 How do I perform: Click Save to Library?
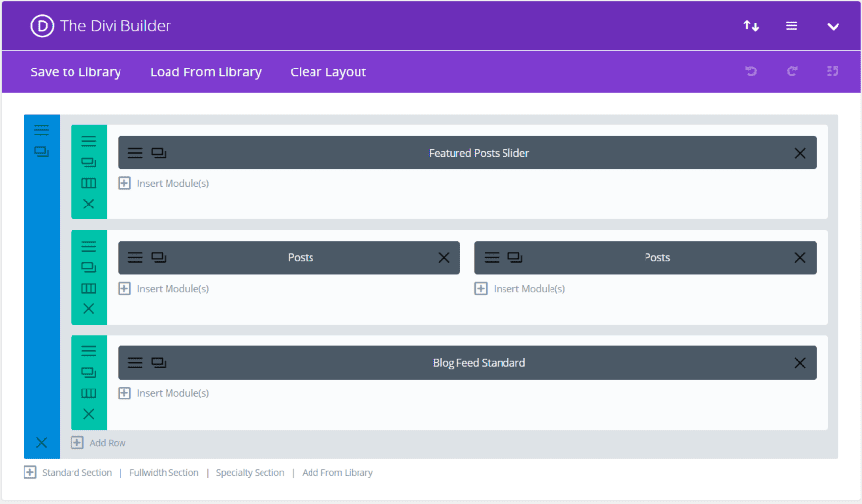point(75,72)
